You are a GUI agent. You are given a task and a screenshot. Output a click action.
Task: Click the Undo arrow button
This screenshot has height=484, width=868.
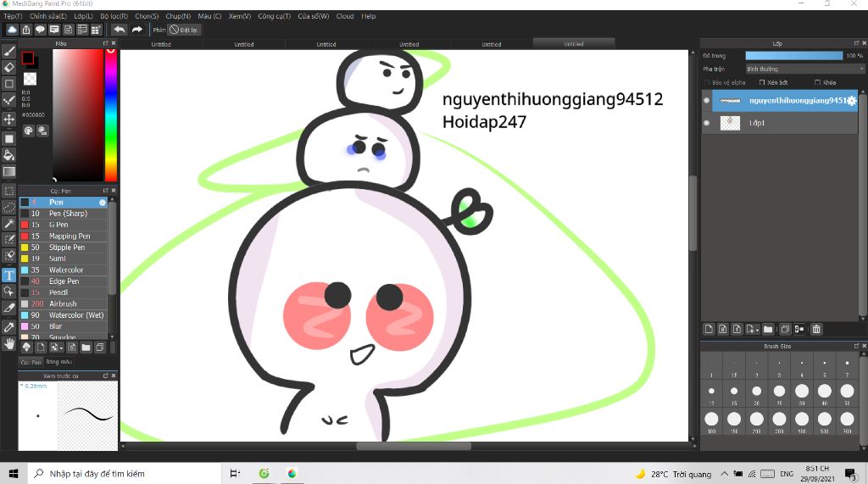click(x=120, y=30)
